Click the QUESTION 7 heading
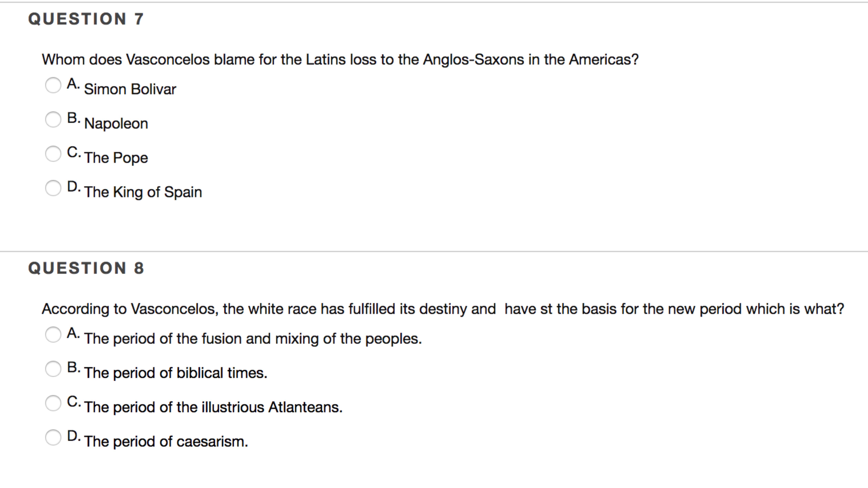This screenshot has height=488, width=868. pos(86,19)
